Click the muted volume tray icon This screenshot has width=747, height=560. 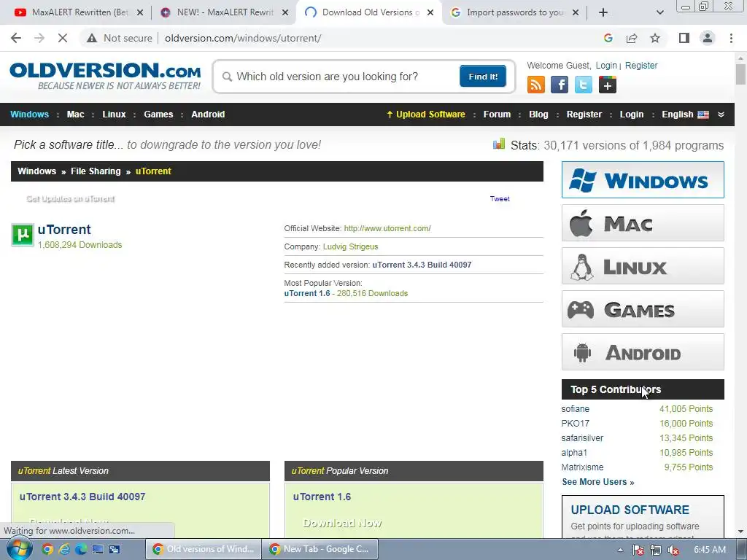673,550
